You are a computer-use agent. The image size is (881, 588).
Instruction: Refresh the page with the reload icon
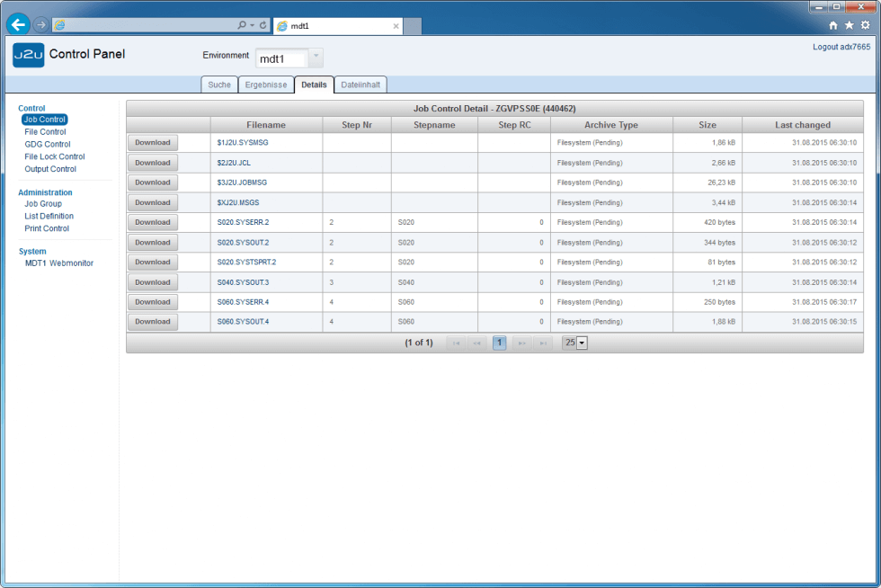(263, 25)
